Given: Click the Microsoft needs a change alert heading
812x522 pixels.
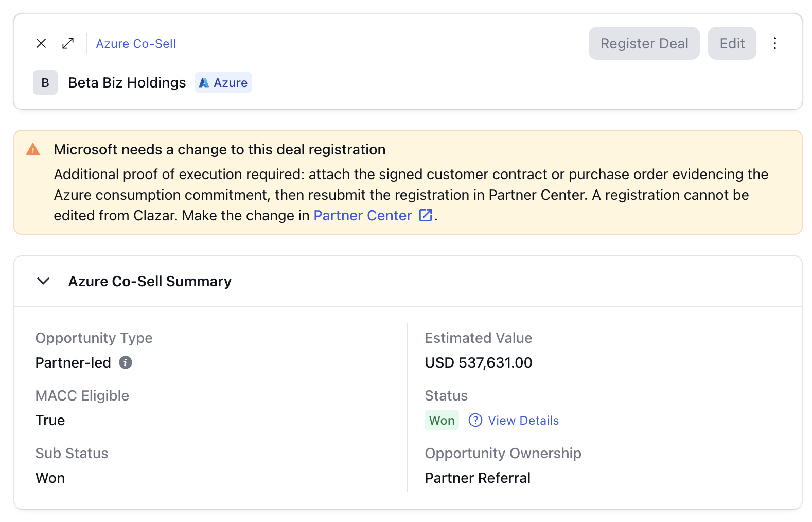Looking at the screenshot, I should pos(220,149).
